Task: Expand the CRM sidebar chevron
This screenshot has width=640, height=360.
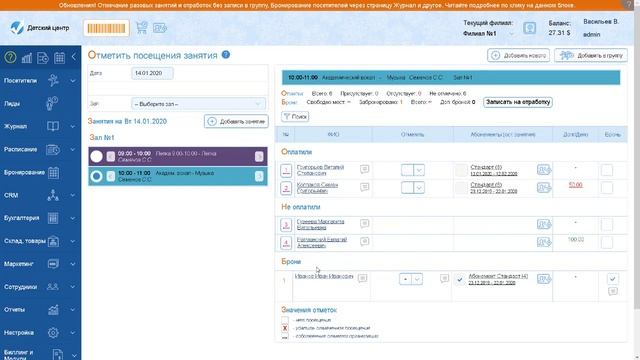Action: (x=73, y=196)
